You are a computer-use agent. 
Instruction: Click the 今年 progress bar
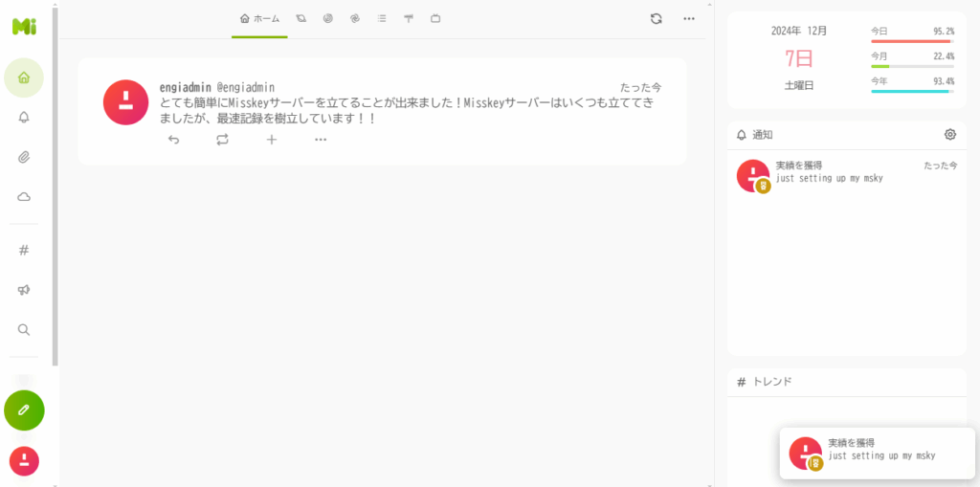point(912,91)
